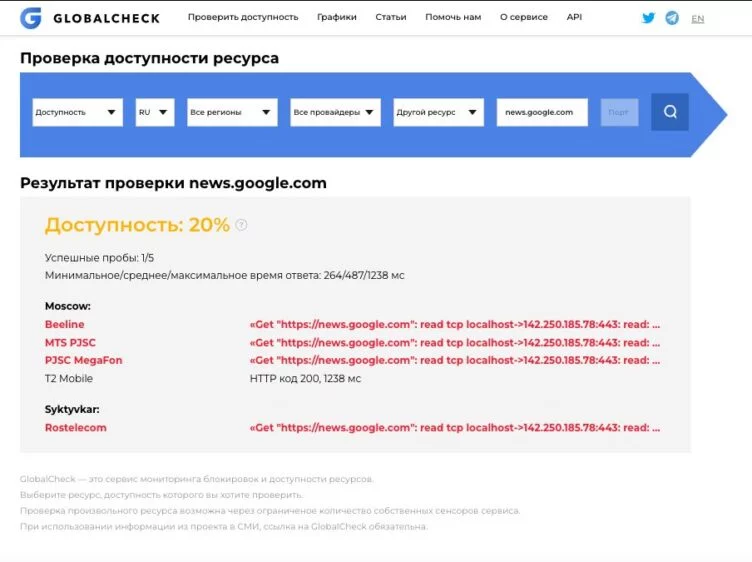Open the Статьи menu item
Viewport: 752px width, 562px height.
coord(391,17)
